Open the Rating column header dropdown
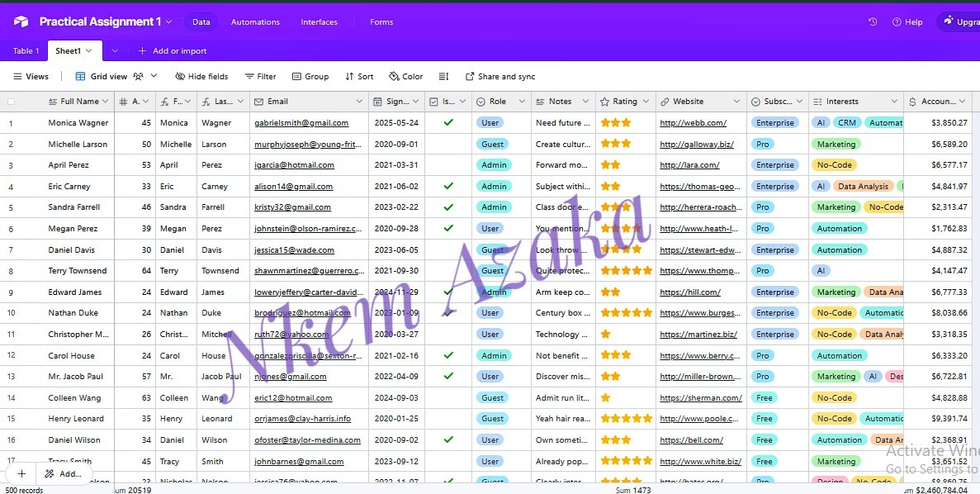The width and height of the screenshot is (980, 494). [x=646, y=102]
